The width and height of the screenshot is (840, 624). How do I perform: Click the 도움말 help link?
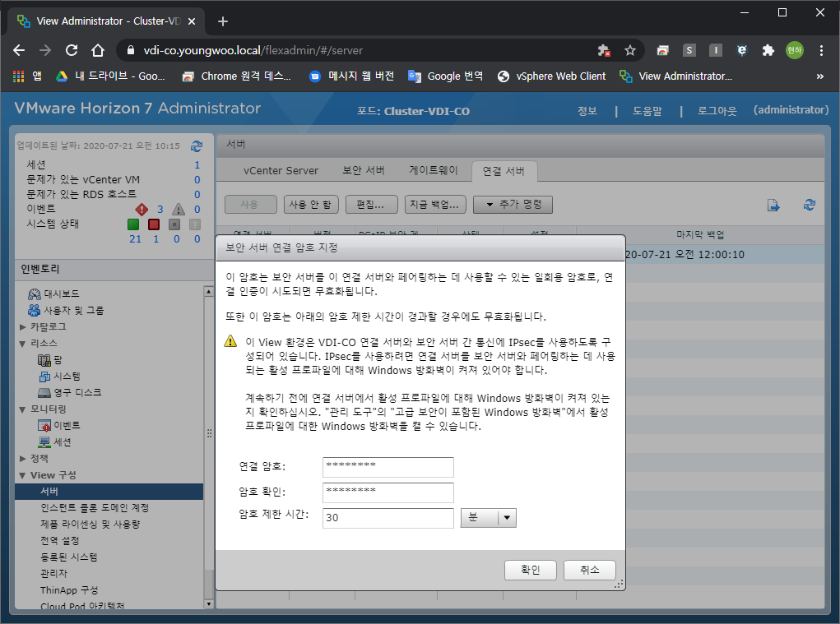pyautogui.click(x=647, y=111)
